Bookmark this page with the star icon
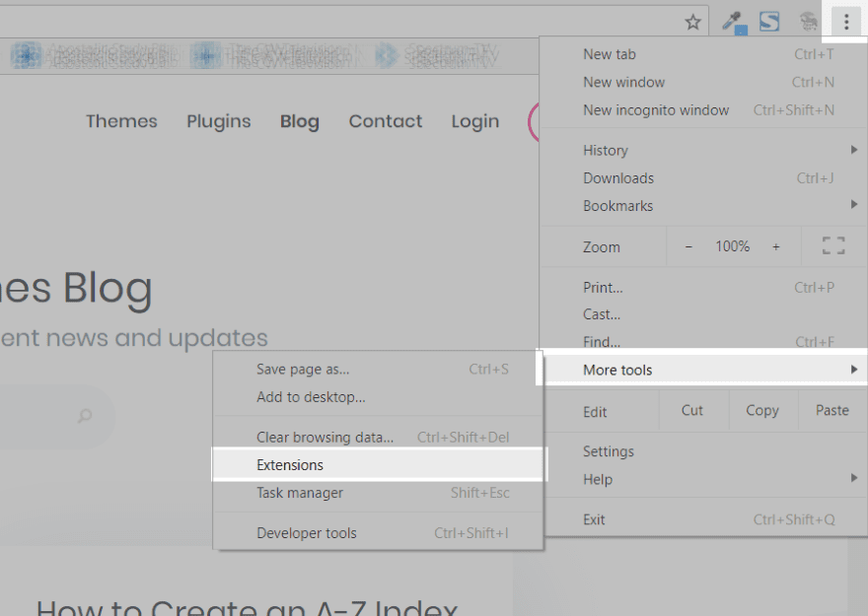868x616 pixels. [693, 22]
